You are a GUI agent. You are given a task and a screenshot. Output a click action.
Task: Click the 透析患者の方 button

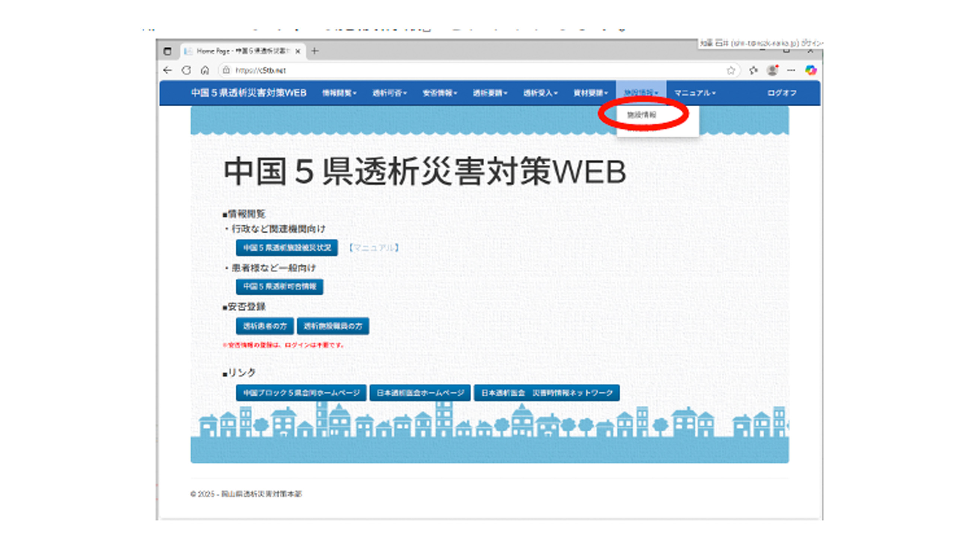pyautogui.click(x=265, y=326)
